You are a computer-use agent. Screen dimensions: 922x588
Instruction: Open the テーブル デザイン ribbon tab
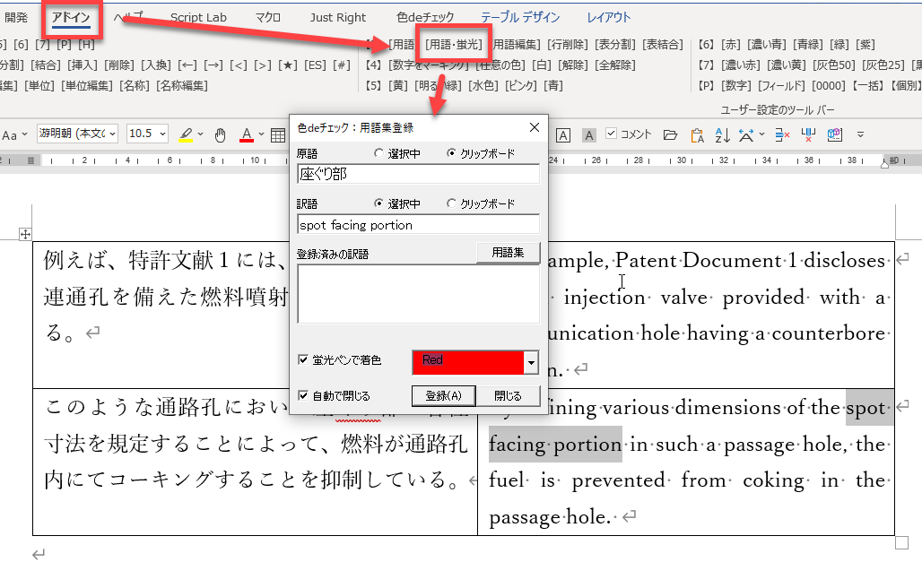click(520, 17)
